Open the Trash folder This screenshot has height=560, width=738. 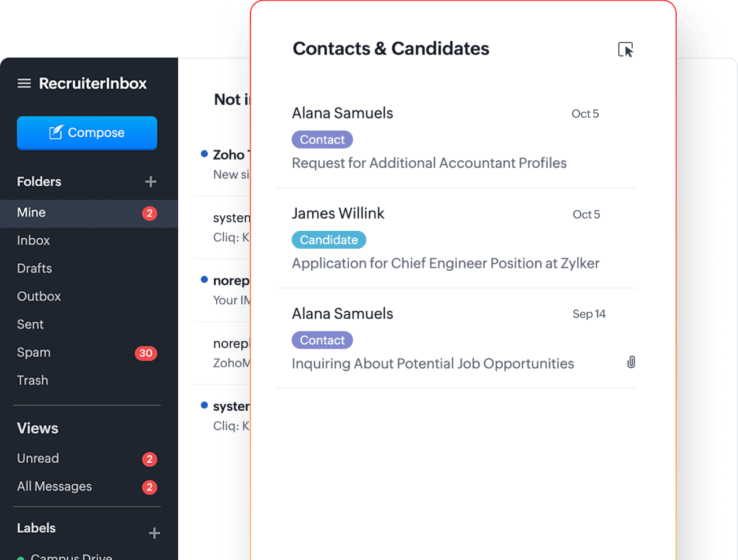32,380
